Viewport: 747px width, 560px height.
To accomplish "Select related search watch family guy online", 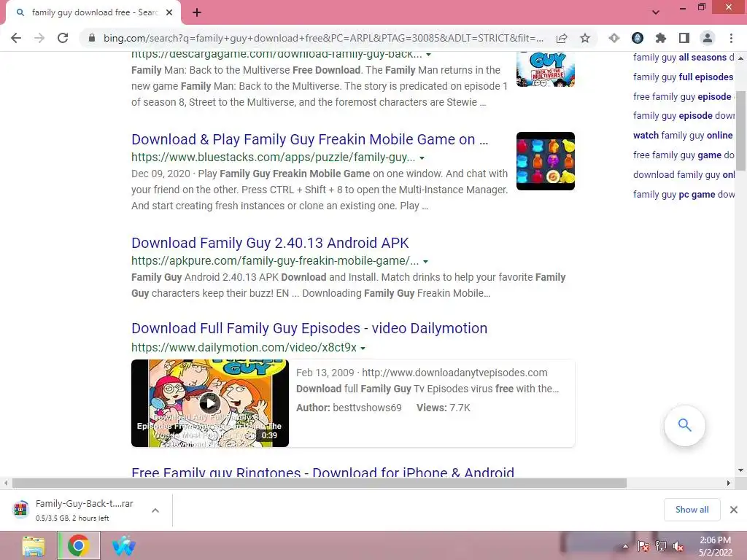I will [683, 135].
